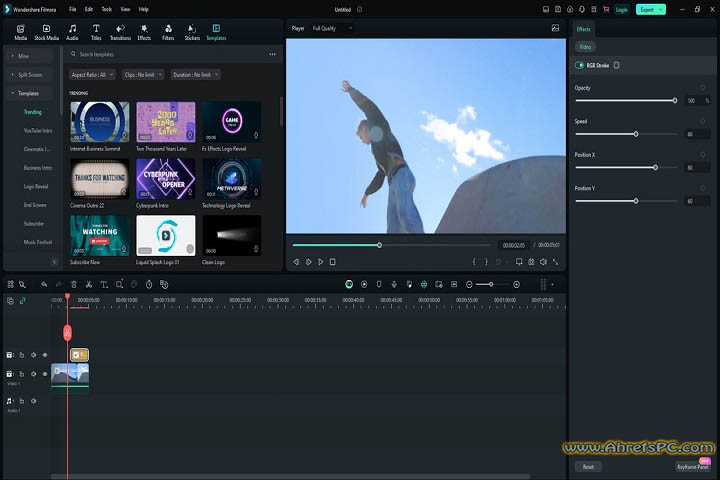Expand the Mine section
720x480 pixels.
[x=29, y=56]
